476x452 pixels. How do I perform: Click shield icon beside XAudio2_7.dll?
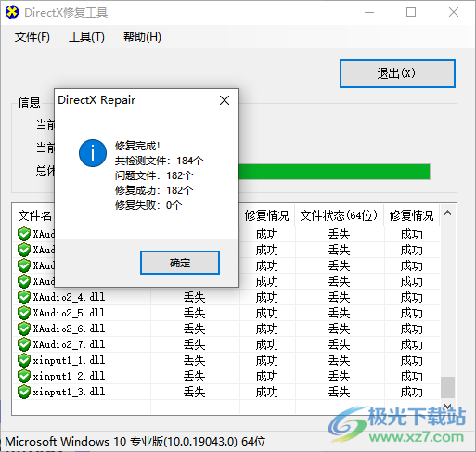coord(24,344)
